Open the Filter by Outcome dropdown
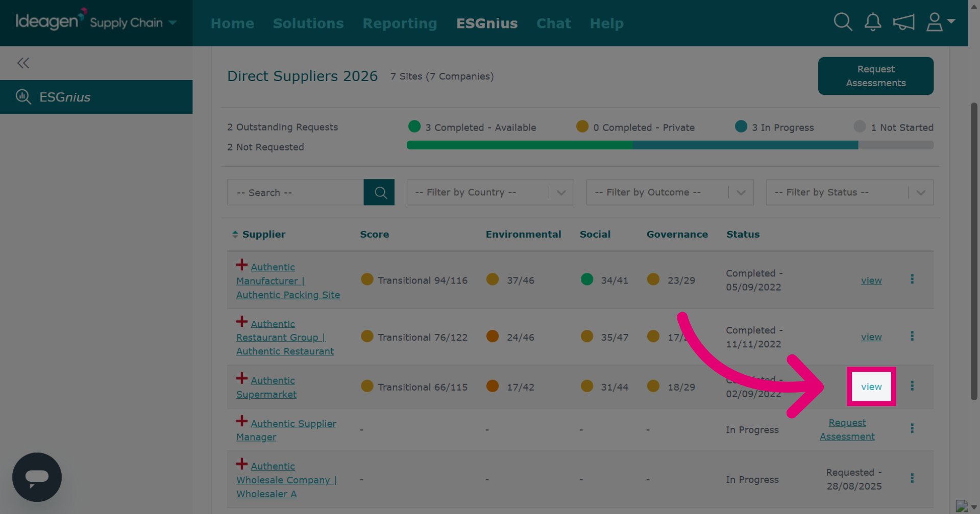 pos(670,192)
